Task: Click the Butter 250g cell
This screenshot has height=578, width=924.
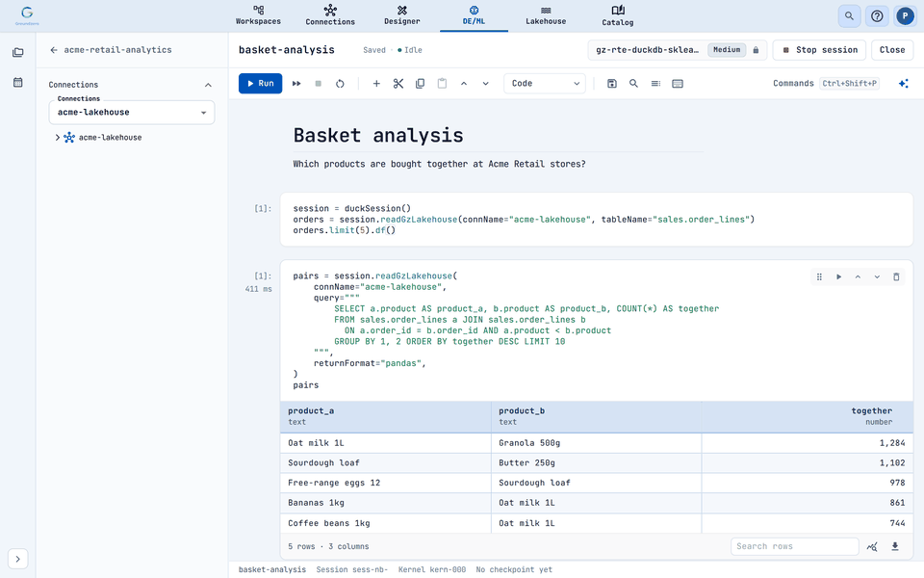Action: 597,463
